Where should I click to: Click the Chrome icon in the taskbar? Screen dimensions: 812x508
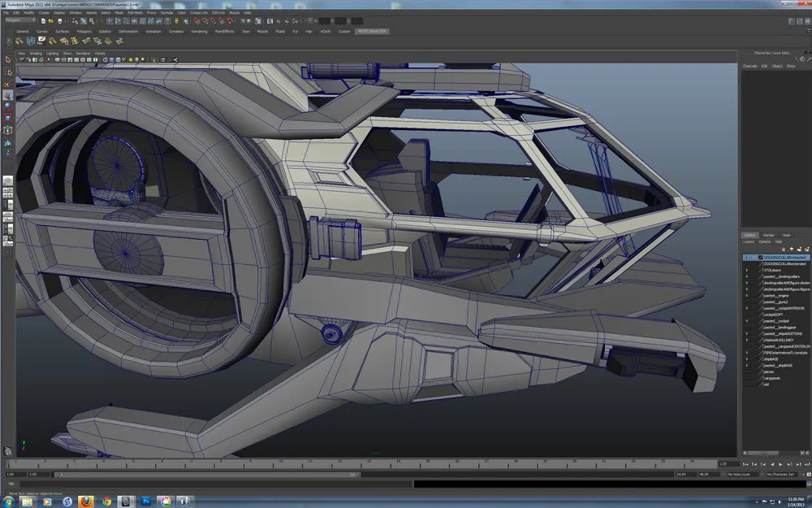click(x=106, y=501)
